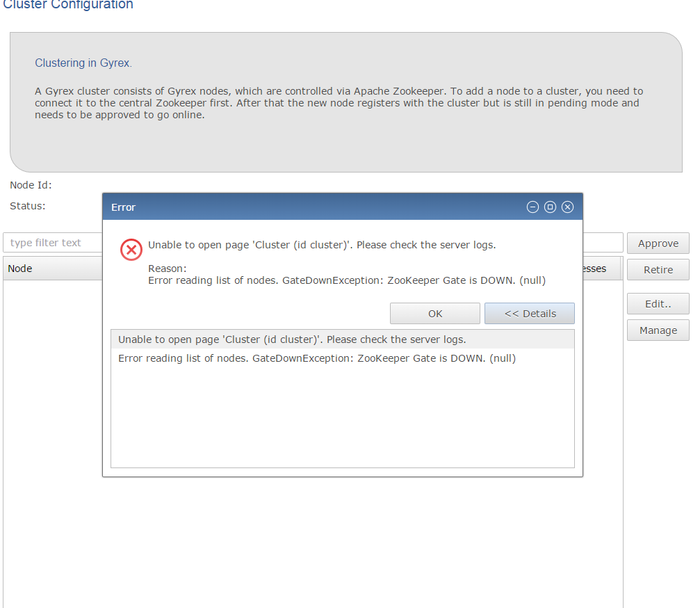Click OK in the Error dialog
Image resolution: width=700 pixels, height=608 pixels.
click(x=435, y=314)
